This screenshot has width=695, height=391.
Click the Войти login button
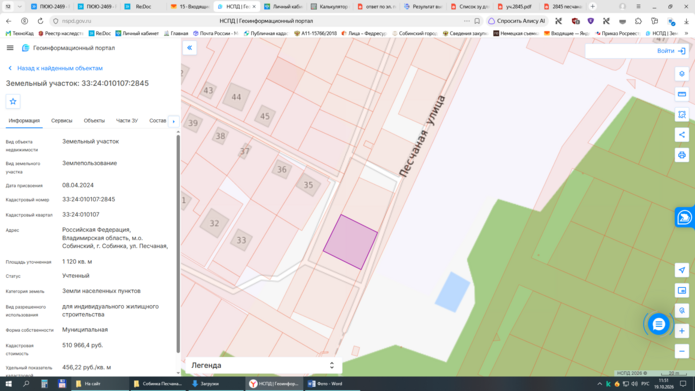tap(671, 51)
